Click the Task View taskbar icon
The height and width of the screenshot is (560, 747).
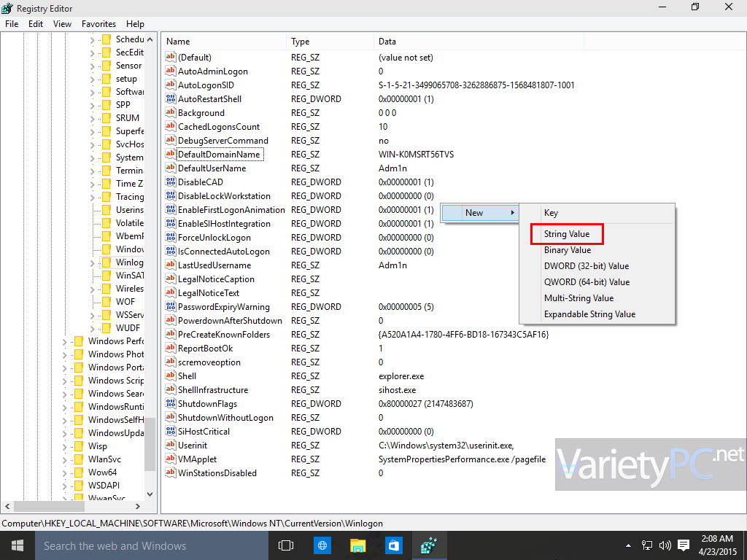coord(285,545)
